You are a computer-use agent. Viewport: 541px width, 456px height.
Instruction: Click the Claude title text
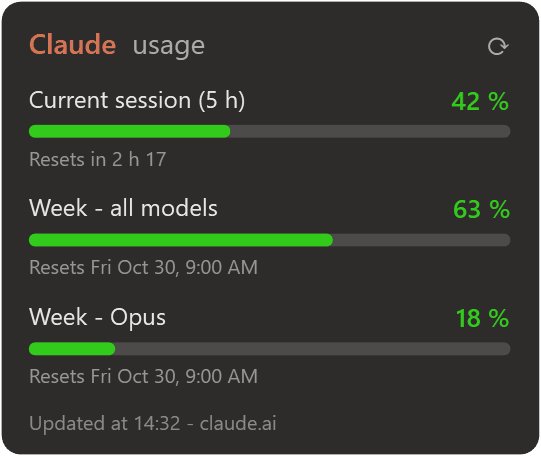72,45
